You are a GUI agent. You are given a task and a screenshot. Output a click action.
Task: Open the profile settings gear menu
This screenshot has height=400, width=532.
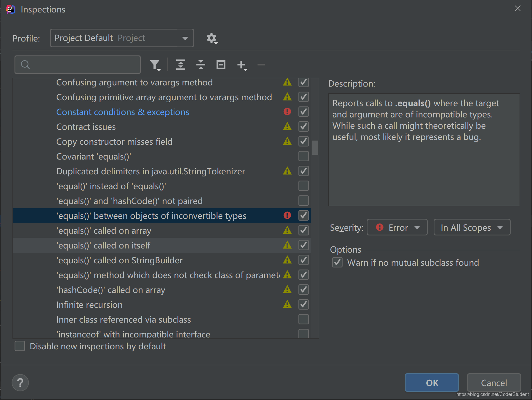[212, 39]
